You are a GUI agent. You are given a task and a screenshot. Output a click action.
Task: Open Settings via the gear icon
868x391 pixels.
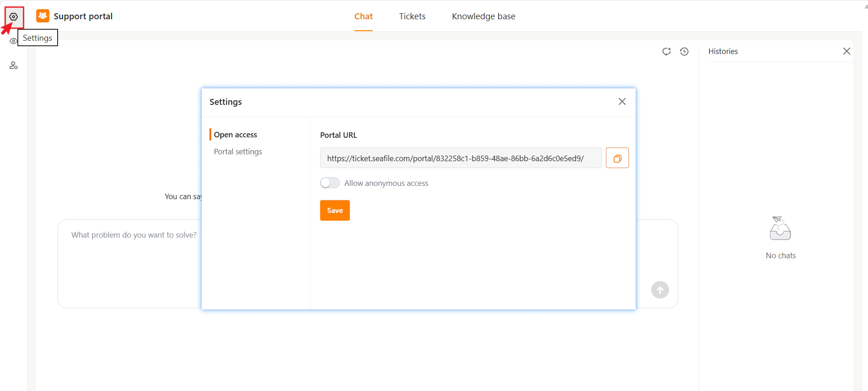[14, 17]
